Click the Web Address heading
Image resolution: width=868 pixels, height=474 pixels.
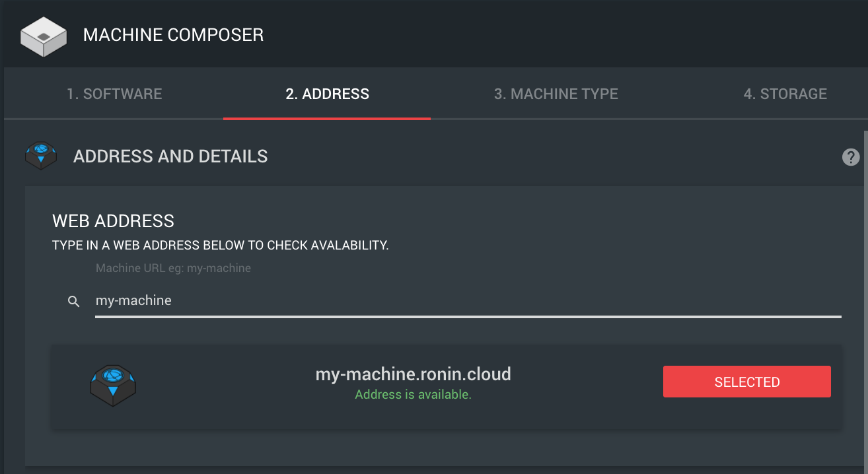pyautogui.click(x=113, y=220)
